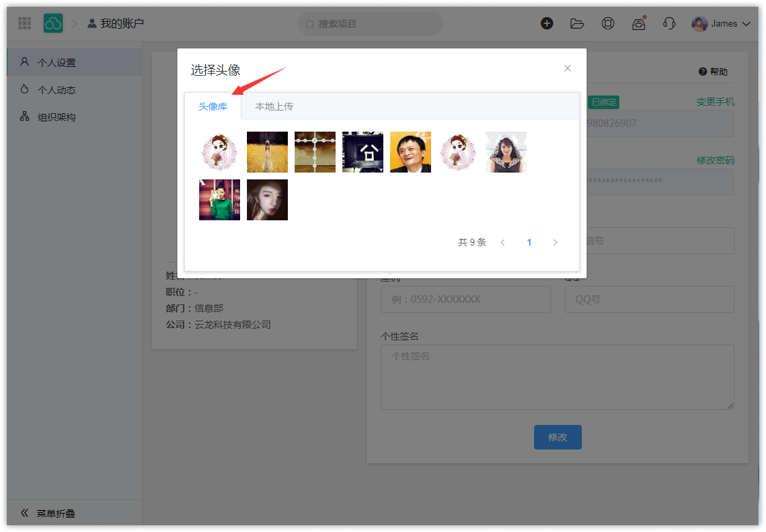Click 公司：云龙科技有限公司 text
The image size is (766, 532).
pos(218,325)
